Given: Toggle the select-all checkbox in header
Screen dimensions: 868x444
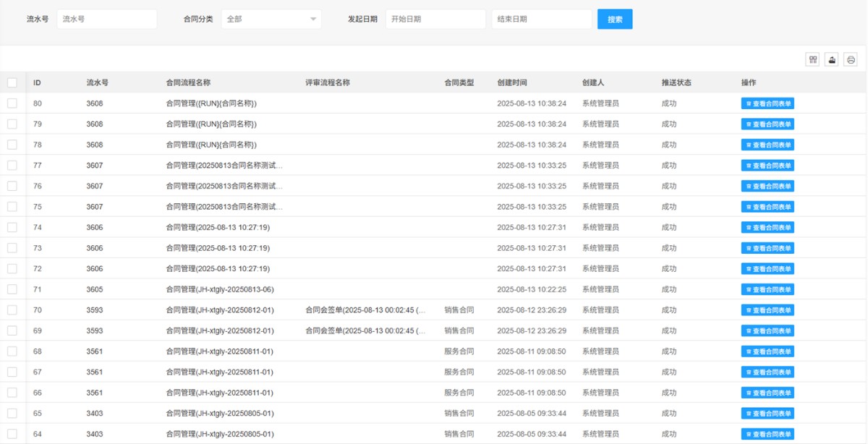Looking at the screenshot, I should click(12, 82).
